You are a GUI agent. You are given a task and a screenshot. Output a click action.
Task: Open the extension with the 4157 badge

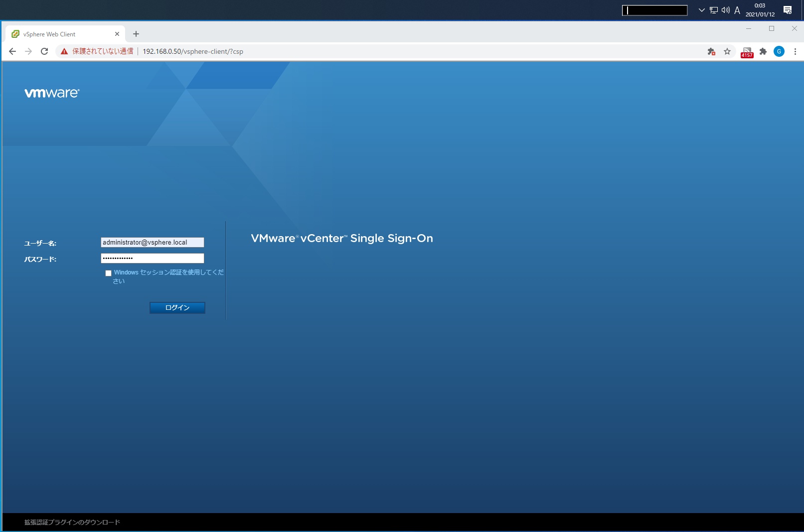coord(747,52)
